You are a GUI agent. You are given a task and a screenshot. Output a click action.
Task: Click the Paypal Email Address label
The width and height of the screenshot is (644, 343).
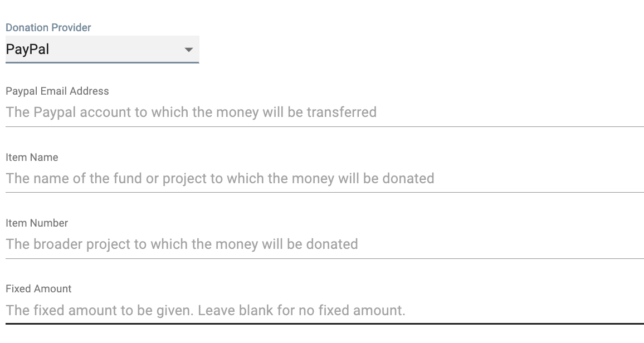(x=57, y=91)
